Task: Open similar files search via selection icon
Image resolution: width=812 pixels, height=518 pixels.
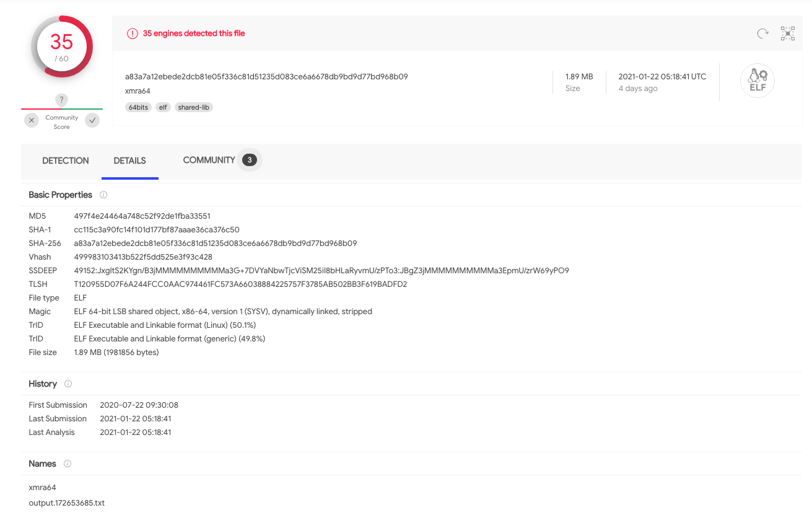Action: click(x=787, y=33)
